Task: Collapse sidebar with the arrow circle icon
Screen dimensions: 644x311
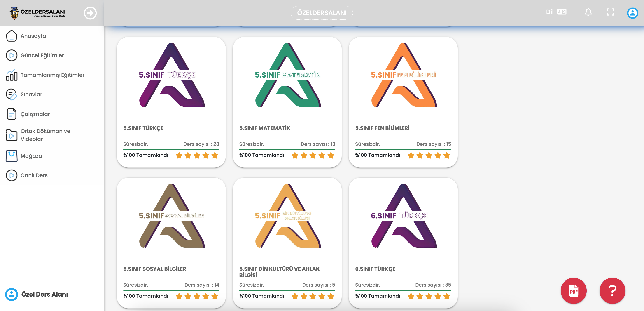Action: point(90,13)
